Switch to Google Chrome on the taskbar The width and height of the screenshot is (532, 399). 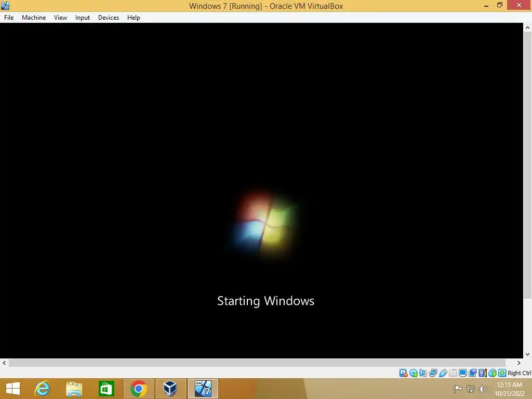point(138,389)
